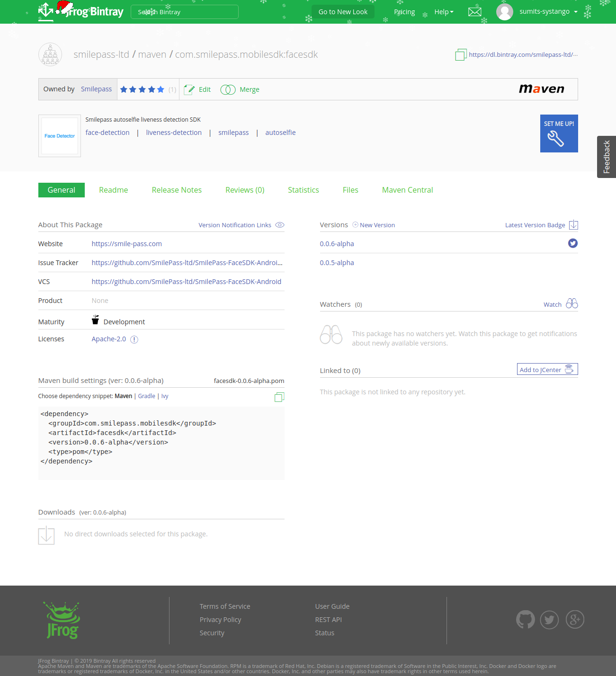Image resolution: width=616 pixels, height=676 pixels.
Task: Select the Ivy dependency snippet
Action: pos(165,396)
